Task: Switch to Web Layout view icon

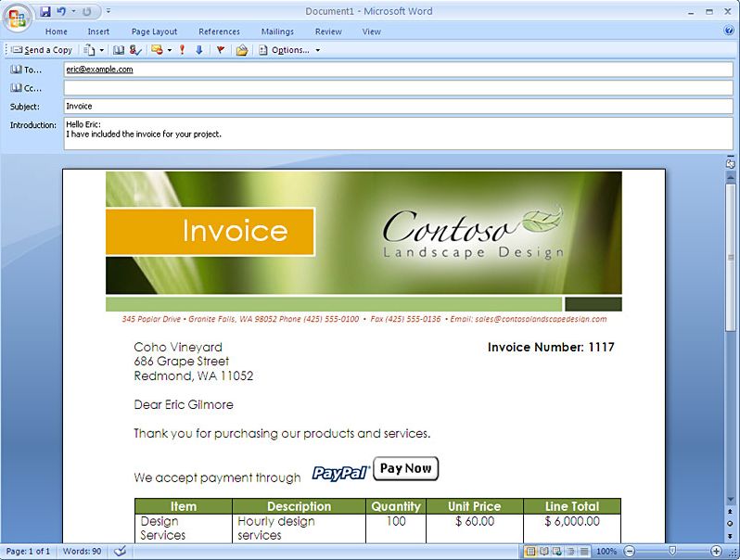Action: coord(557,551)
